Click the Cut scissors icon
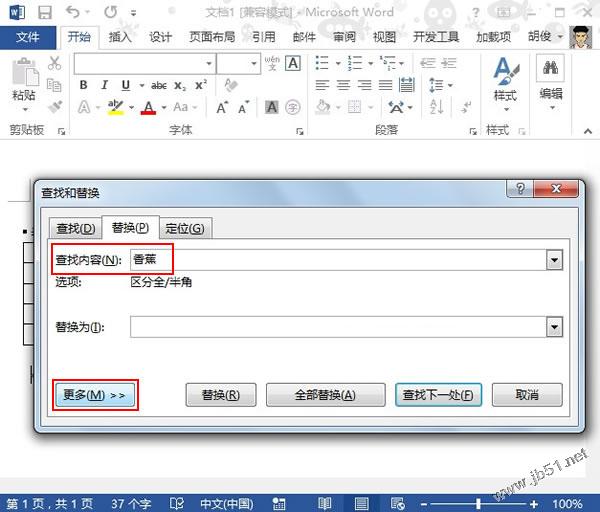The image size is (600, 512). (54, 63)
